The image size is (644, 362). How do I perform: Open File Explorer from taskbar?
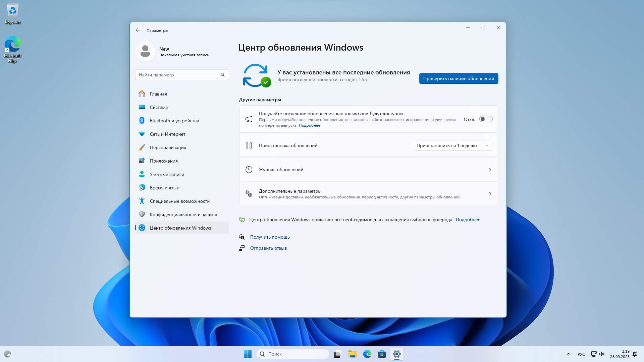pyautogui.click(x=352, y=354)
